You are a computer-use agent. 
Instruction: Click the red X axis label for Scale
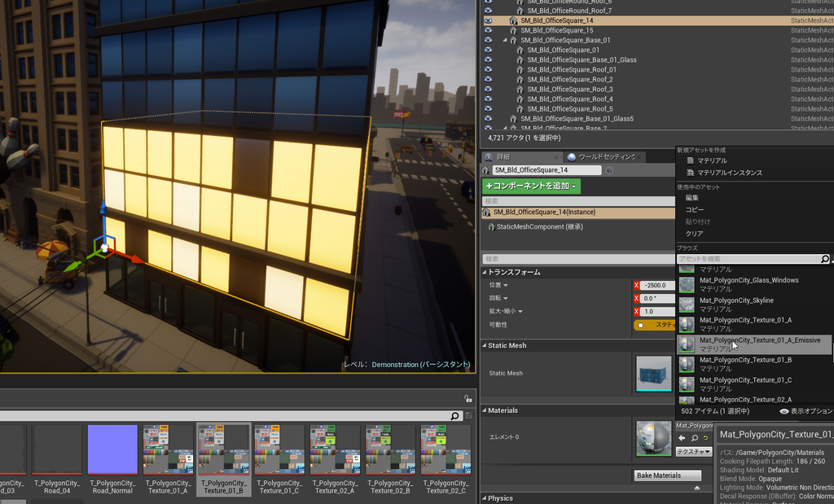pyautogui.click(x=636, y=312)
